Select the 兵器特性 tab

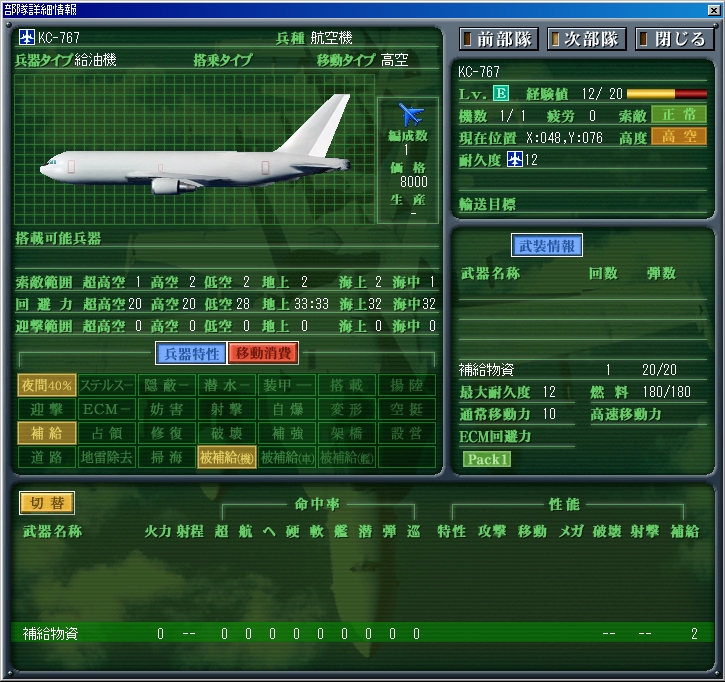191,354
